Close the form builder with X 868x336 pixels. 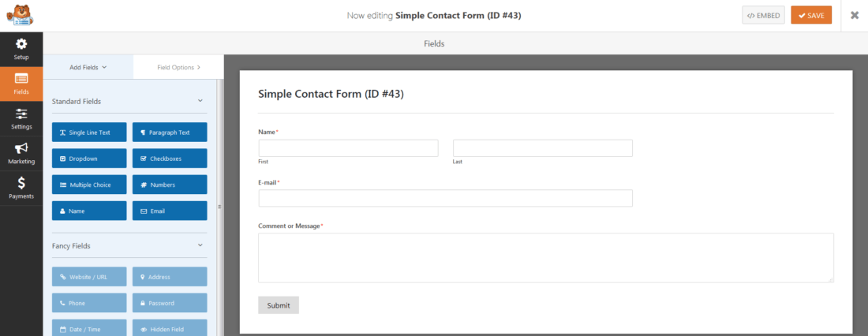[x=854, y=16]
